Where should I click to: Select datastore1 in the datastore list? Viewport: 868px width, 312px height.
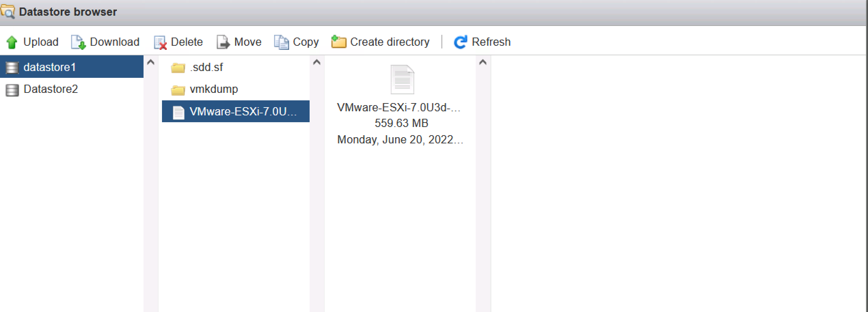[x=50, y=67]
